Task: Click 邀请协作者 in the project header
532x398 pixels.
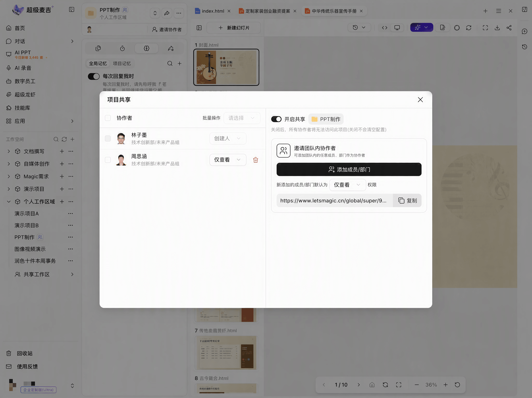Action: [167, 30]
